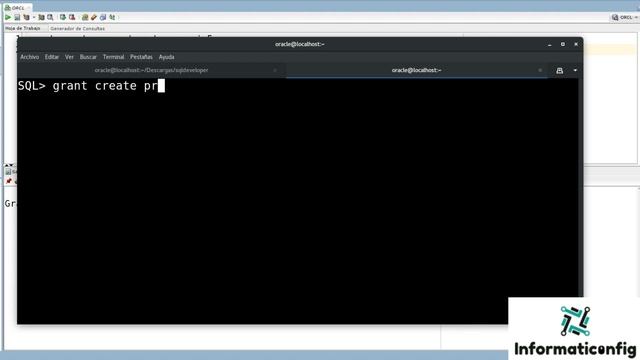
Task: Open the Ver menu in the terminal
Action: click(69, 57)
